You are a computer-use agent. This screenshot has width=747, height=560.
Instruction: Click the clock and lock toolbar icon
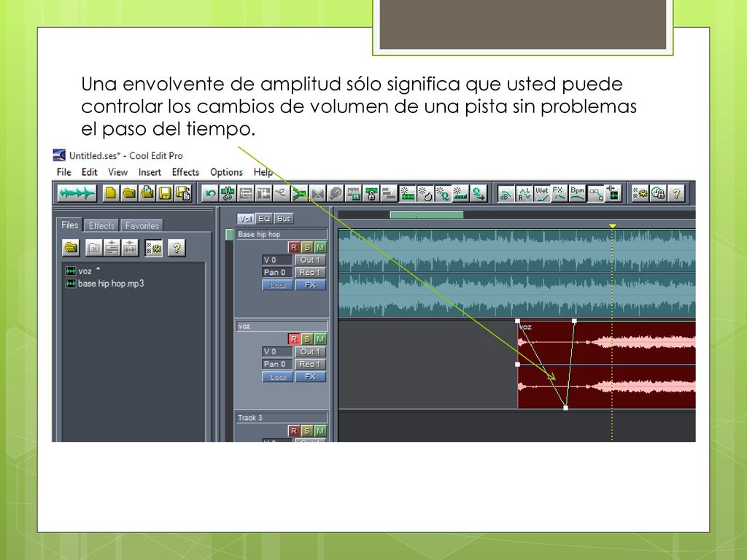pyautogui.click(x=658, y=193)
